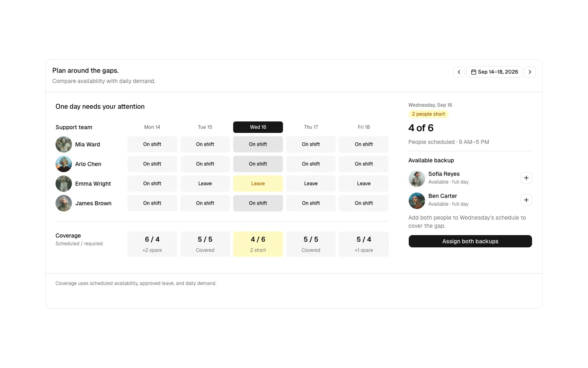Click James Brown's Thursday On shift cell
This screenshot has height=368, width=588.
(311, 203)
